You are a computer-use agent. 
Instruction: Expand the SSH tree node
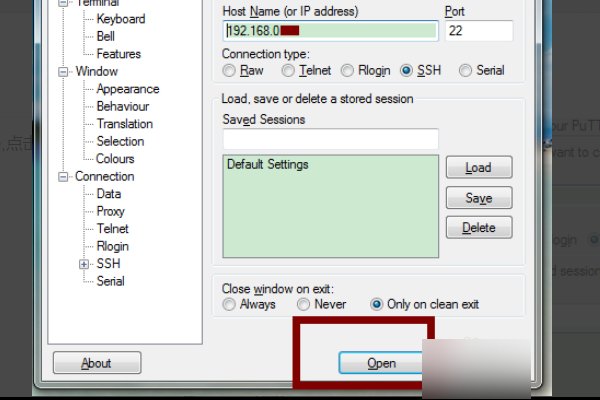84,264
